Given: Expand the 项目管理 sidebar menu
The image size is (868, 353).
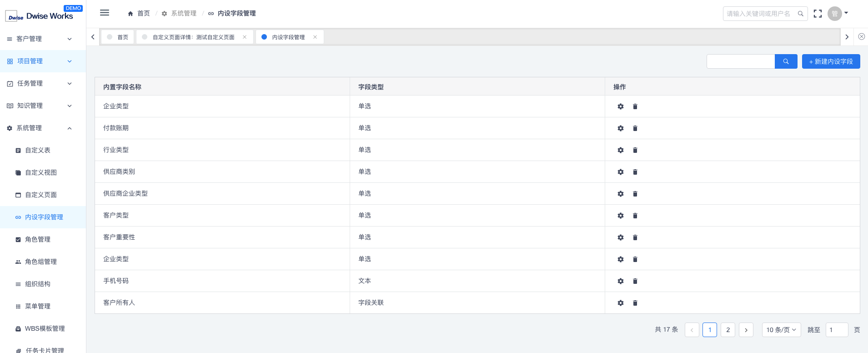Looking at the screenshot, I should click(x=43, y=61).
